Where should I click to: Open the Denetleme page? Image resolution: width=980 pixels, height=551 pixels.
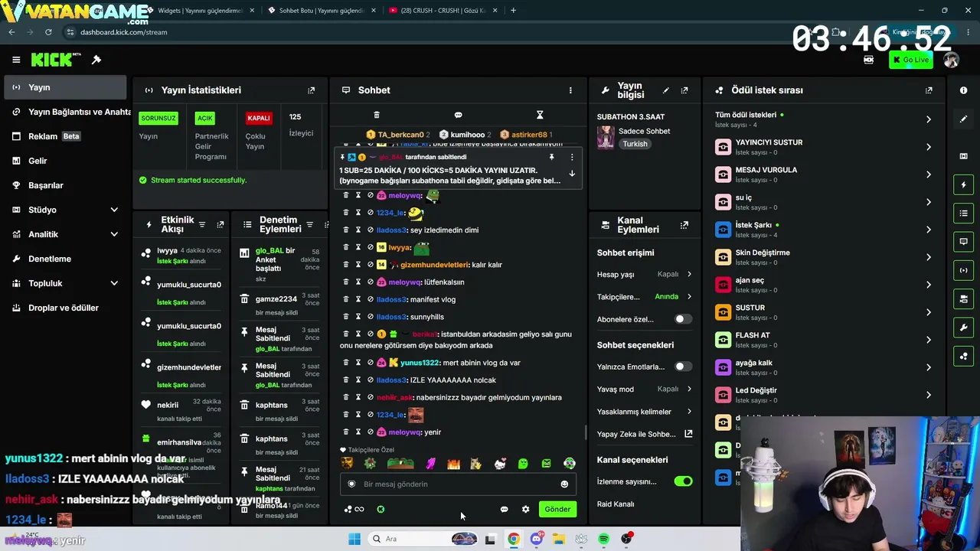click(65, 259)
